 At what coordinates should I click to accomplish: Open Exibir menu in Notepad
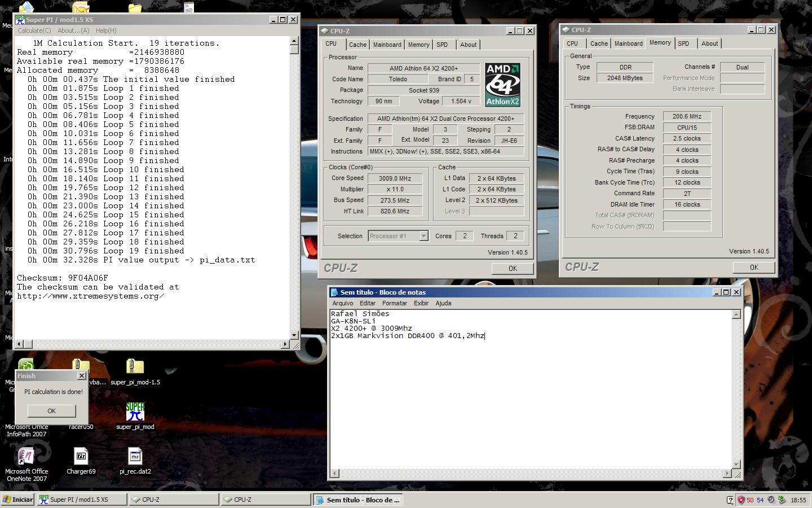point(421,303)
